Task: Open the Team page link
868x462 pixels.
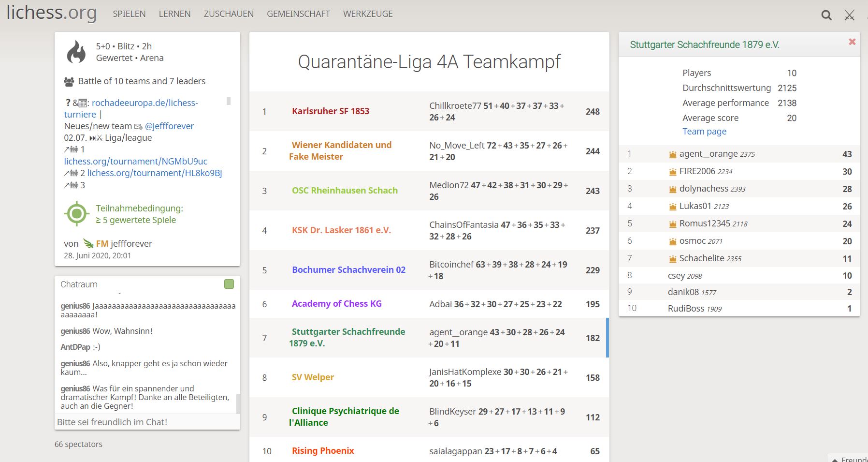Action: pos(704,132)
